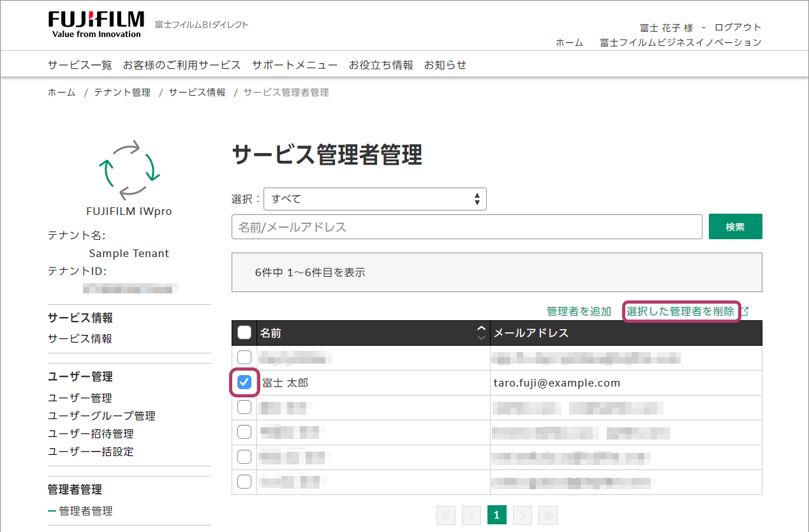Open 管理者管理 link in sidebar

[x=85, y=511]
